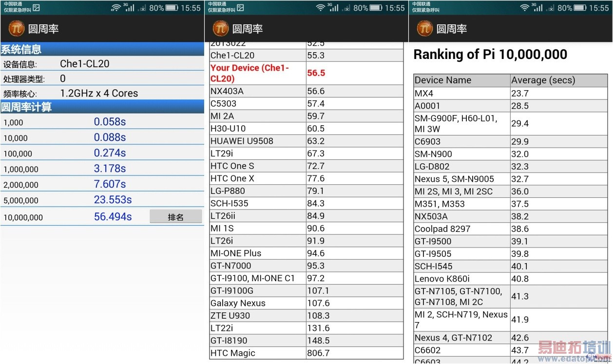Select the H30-U10 ranking row
Image resolution: width=613 pixels, height=364 pixels.
pyautogui.click(x=306, y=129)
